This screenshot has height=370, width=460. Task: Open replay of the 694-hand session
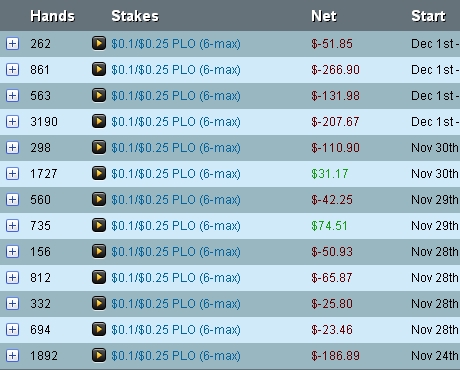[x=99, y=329]
